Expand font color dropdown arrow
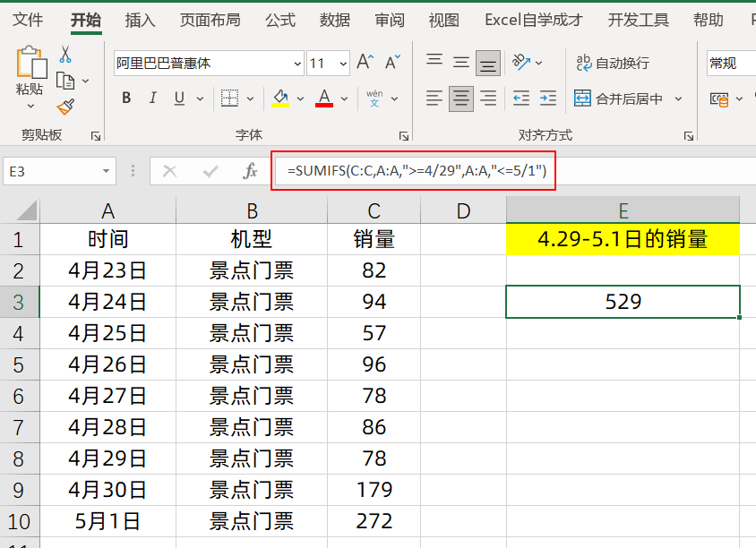Screen dimensions: 756x548 [x=344, y=98]
